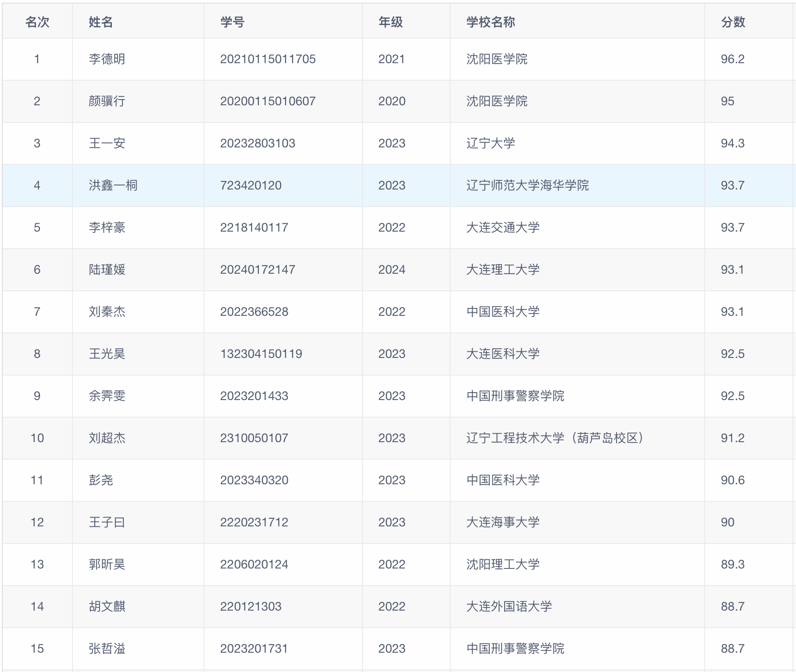Screen dimensions: 796x672
Task: Click score 90.6 for 彭尧
Action: 732,480
